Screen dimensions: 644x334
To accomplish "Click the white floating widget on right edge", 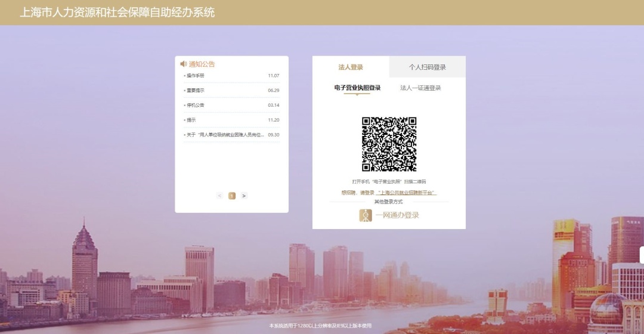I will tap(641, 255).
